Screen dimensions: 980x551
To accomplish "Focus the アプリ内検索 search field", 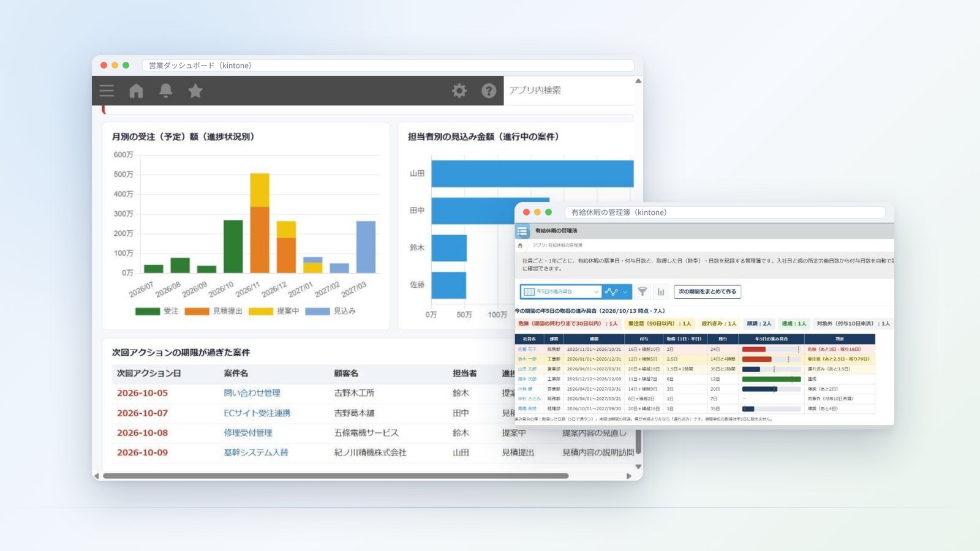I will click(x=568, y=91).
